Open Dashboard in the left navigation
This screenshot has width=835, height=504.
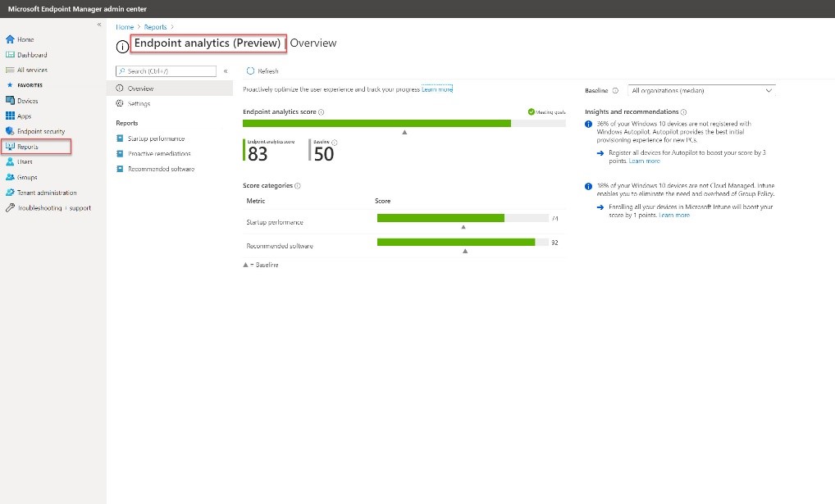pyautogui.click(x=32, y=55)
